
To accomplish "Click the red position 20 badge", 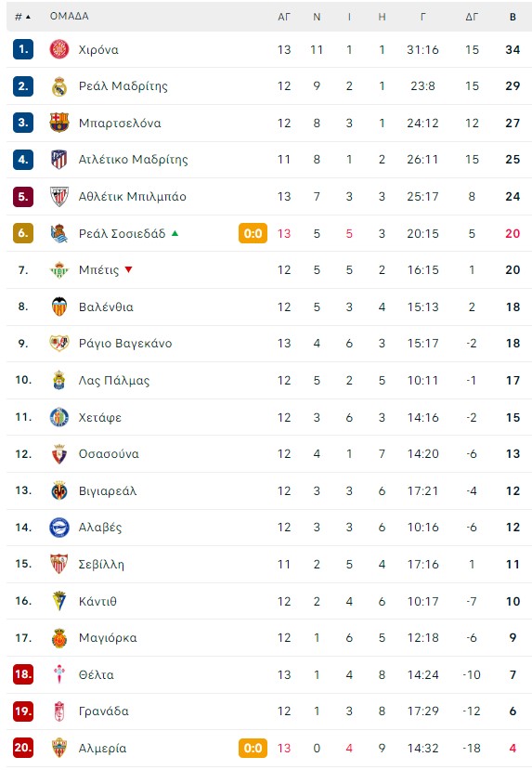I will (23, 748).
